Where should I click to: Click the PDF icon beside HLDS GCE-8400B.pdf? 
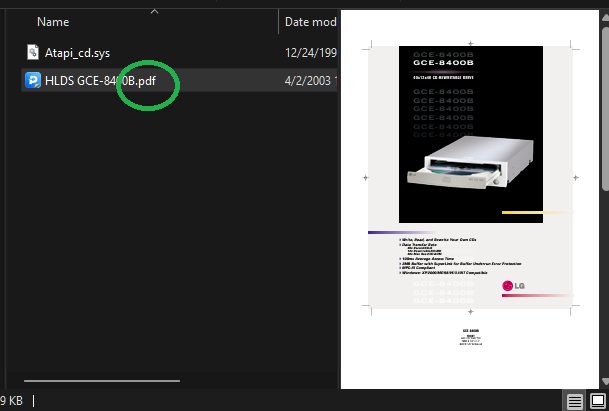coord(33,80)
